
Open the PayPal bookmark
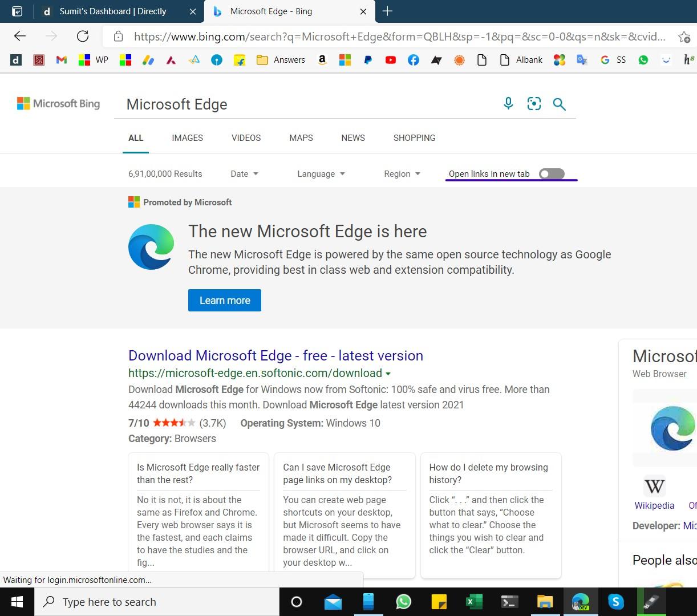[368, 59]
